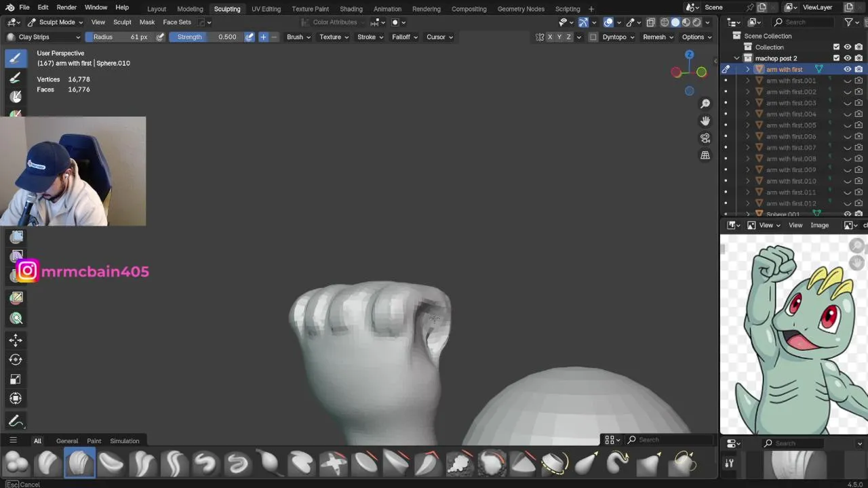Open the Texture settings dropdown

coord(334,37)
